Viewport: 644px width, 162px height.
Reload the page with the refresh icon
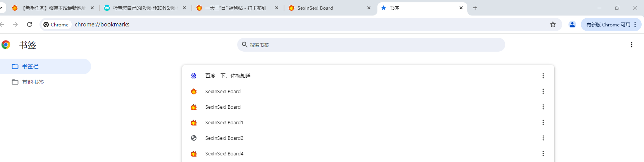29,24
